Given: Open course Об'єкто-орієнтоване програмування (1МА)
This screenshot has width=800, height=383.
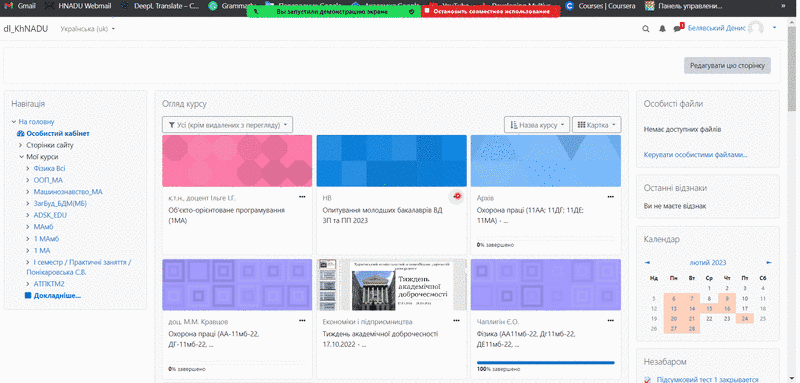Looking at the screenshot, I should (x=227, y=215).
